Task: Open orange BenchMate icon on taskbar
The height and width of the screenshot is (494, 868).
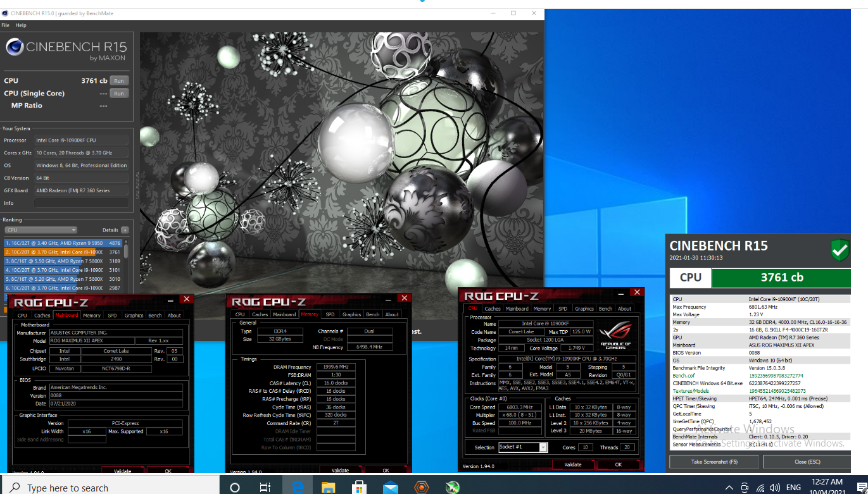Action: point(422,488)
